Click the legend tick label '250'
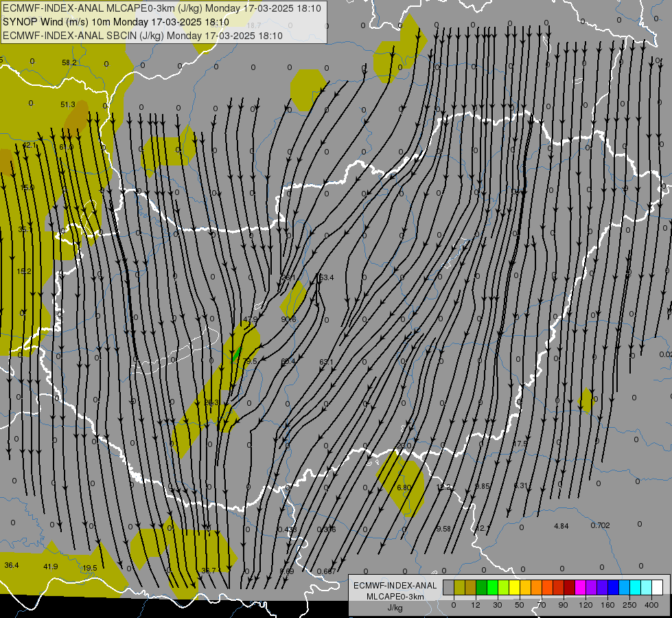 (629, 605)
